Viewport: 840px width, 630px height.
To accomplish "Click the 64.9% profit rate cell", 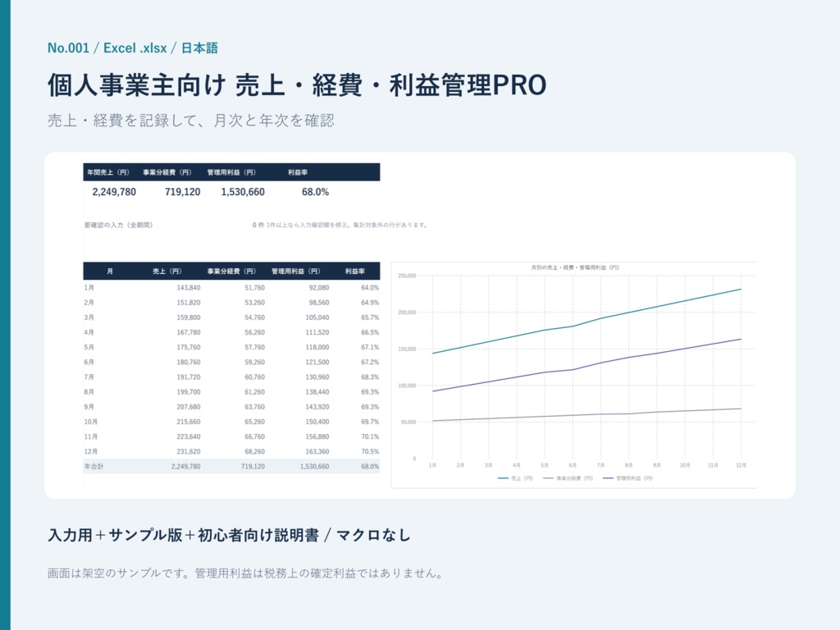I will click(370, 303).
